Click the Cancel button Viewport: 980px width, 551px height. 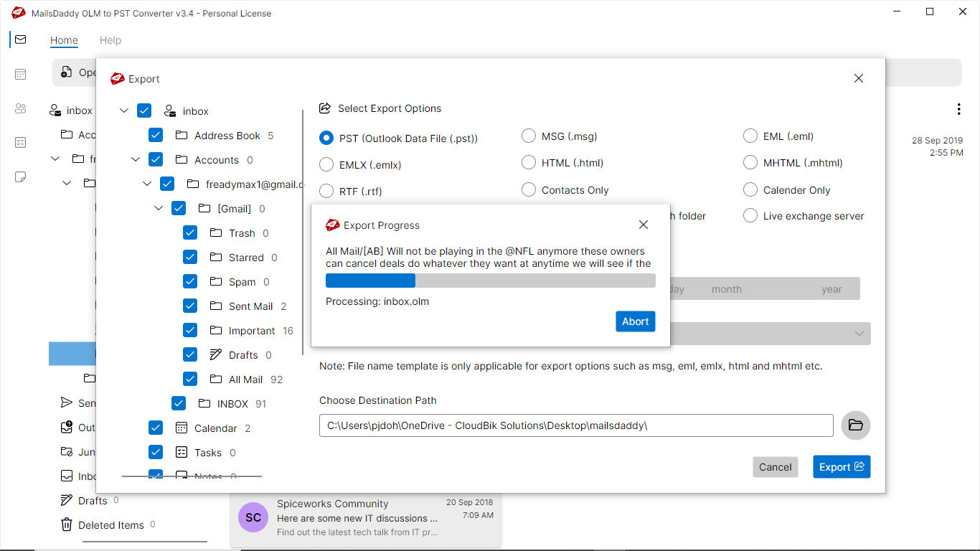(x=776, y=467)
